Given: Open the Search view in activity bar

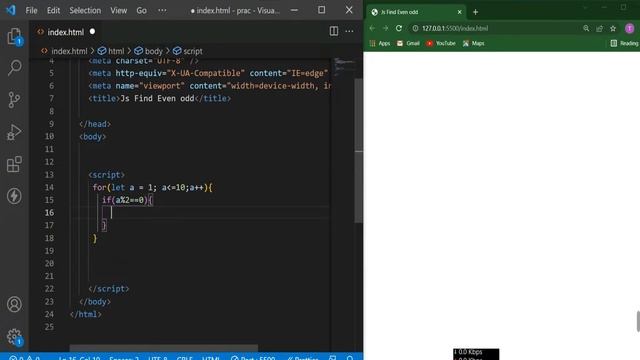Looking at the screenshot, I should point(14,68).
